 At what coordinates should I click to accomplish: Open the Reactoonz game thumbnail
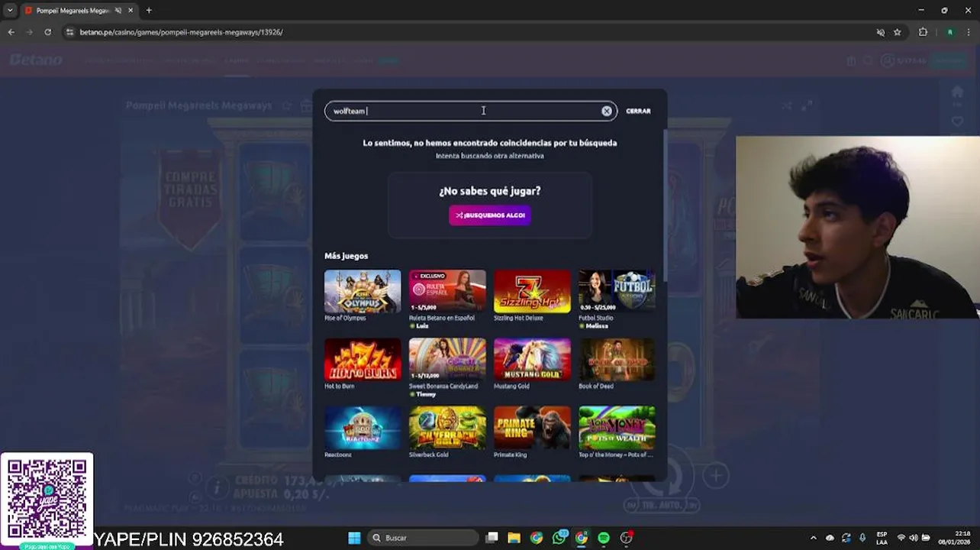363,428
